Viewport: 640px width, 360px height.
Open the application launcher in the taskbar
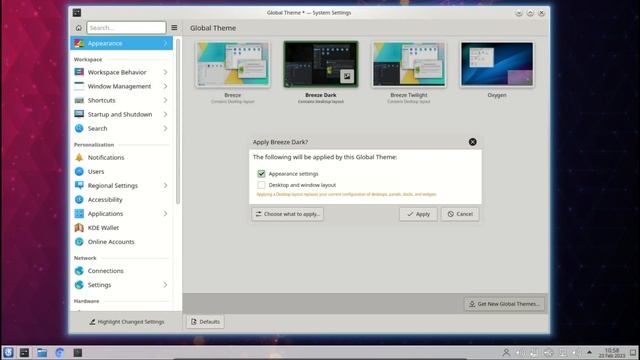8,352
